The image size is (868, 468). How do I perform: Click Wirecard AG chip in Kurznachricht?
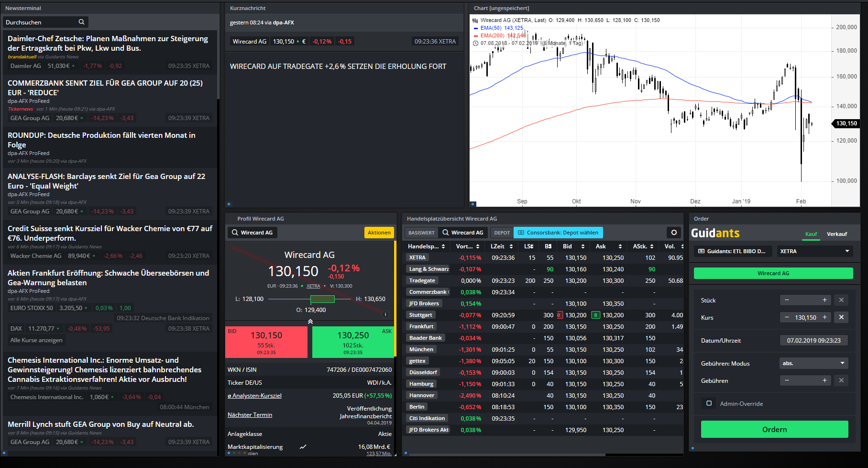[249, 42]
